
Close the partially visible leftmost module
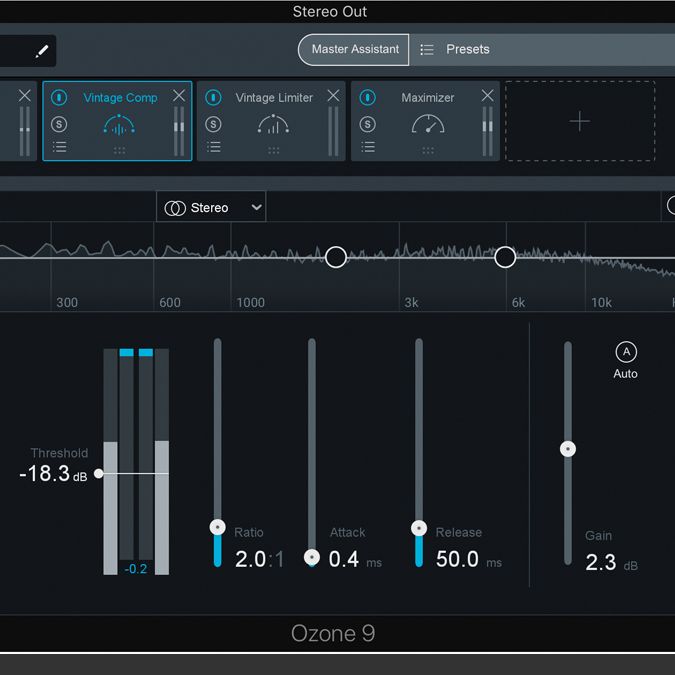coord(25,95)
